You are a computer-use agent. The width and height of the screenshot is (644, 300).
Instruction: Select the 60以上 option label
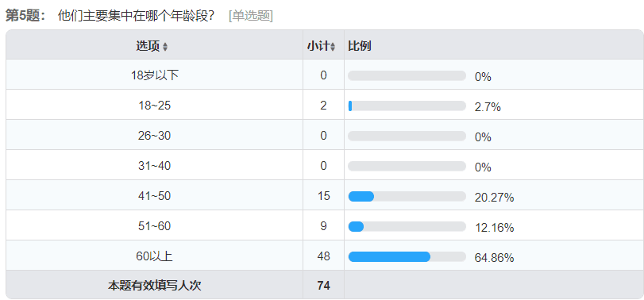[154, 256]
